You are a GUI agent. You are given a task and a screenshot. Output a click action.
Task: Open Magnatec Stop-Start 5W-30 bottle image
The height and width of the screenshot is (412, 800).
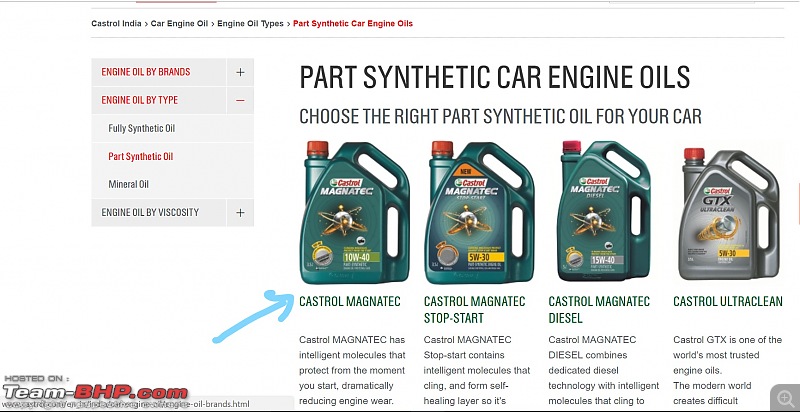click(479, 212)
